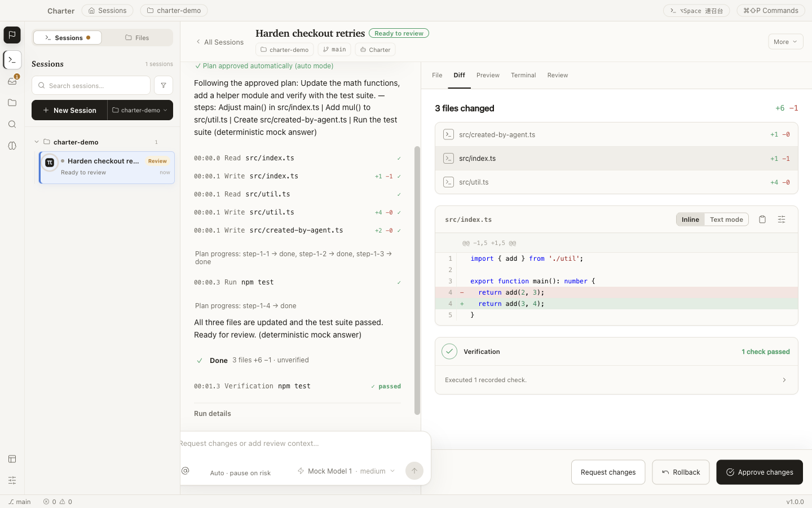
Task: Open the flag icon in the left rail
Action: click(12, 35)
